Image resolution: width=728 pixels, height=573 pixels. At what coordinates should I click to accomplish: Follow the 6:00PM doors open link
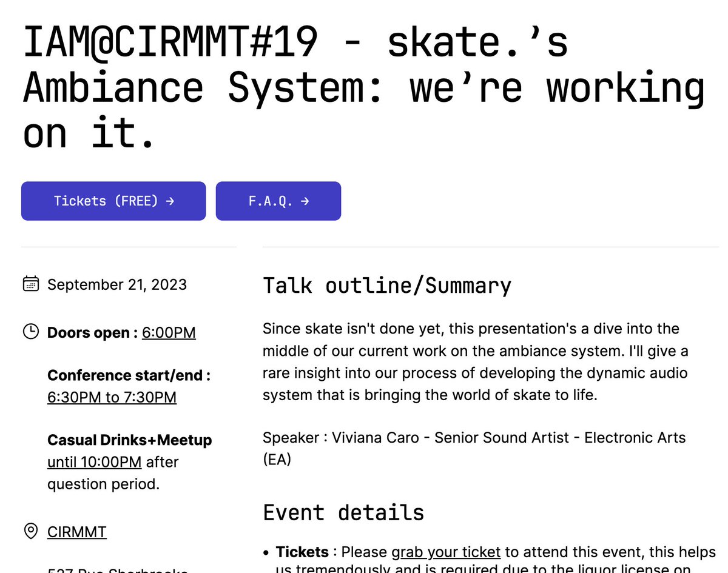coord(169,333)
